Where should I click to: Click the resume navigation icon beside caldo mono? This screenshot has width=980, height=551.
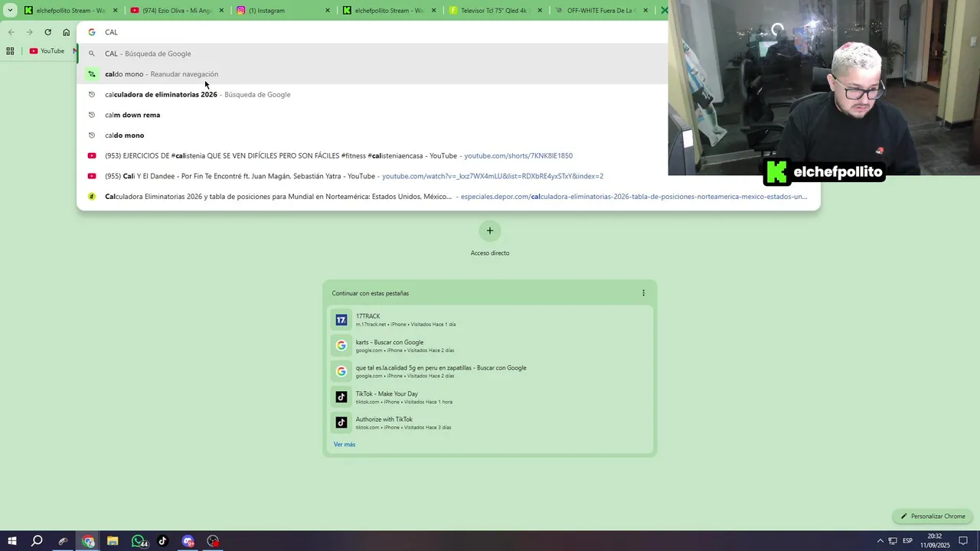coord(91,74)
